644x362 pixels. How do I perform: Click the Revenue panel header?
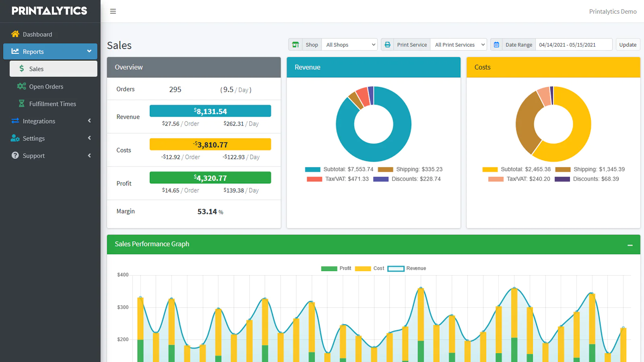pyautogui.click(x=374, y=67)
